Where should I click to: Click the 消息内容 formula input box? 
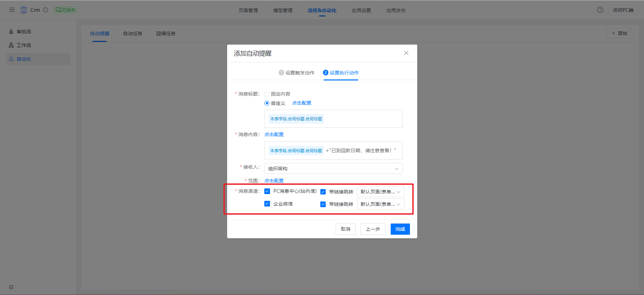coord(333,151)
